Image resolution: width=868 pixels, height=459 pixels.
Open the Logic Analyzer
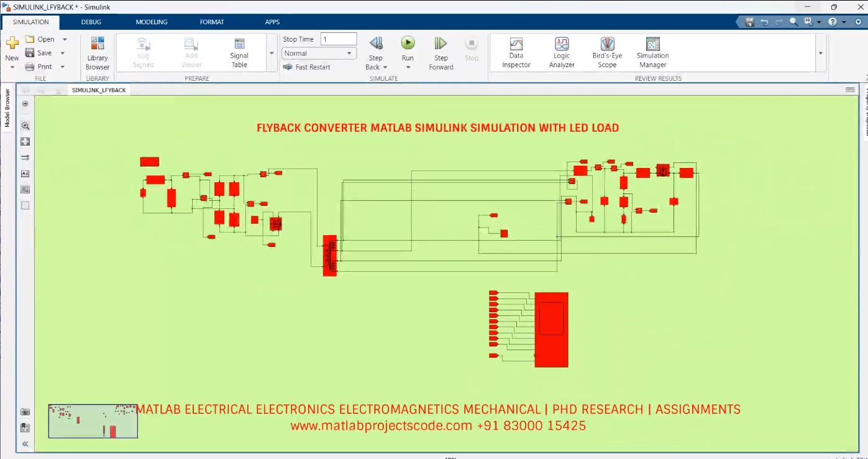(561, 52)
